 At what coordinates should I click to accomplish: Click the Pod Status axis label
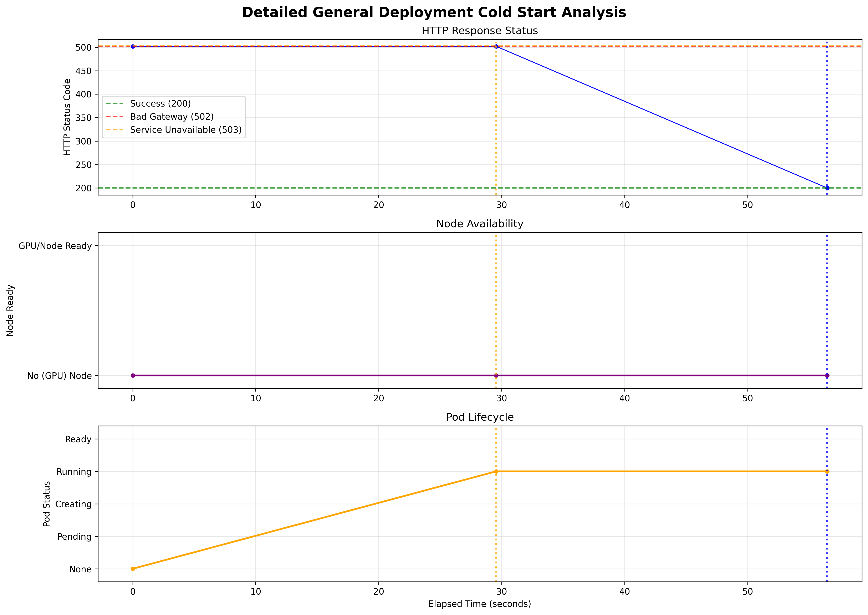coord(46,504)
